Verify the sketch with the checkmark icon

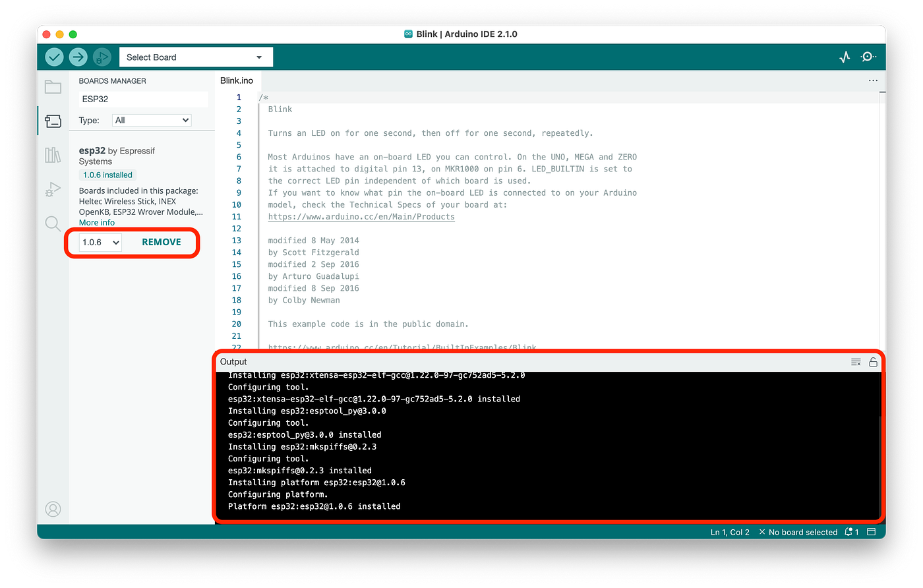(x=54, y=57)
